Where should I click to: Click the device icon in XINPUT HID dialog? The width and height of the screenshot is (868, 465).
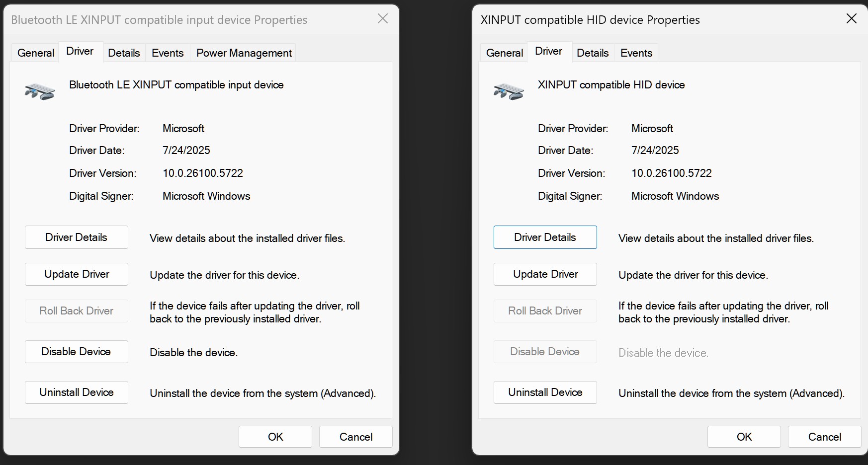click(x=509, y=91)
